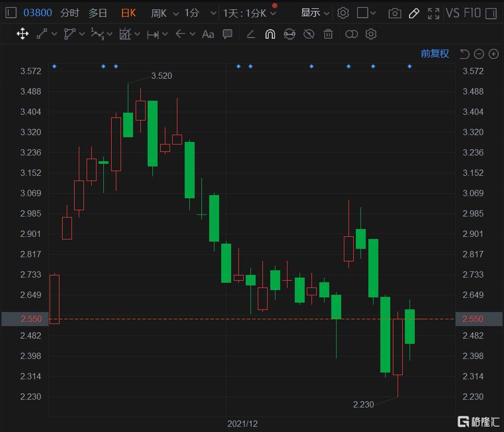
Task: Toggle the magnet snap mode
Action: (270, 34)
